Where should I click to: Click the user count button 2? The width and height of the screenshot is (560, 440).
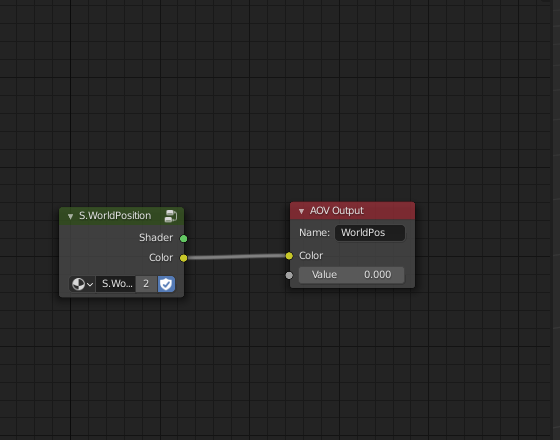click(x=146, y=284)
